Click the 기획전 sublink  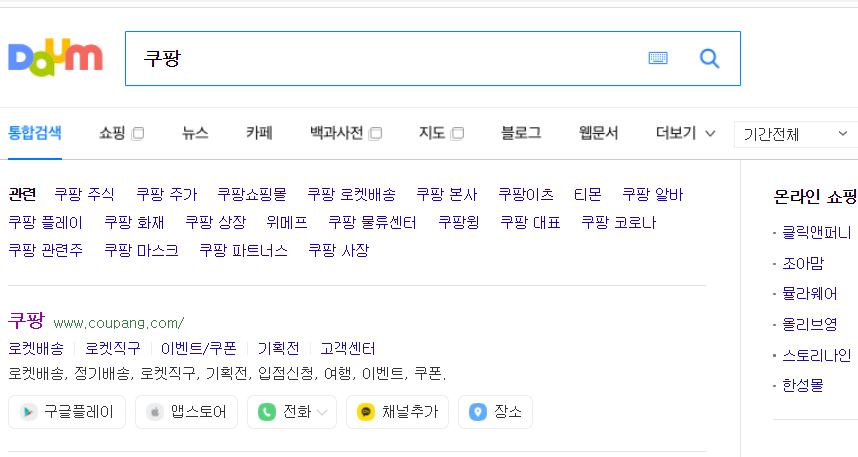[279, 349]
